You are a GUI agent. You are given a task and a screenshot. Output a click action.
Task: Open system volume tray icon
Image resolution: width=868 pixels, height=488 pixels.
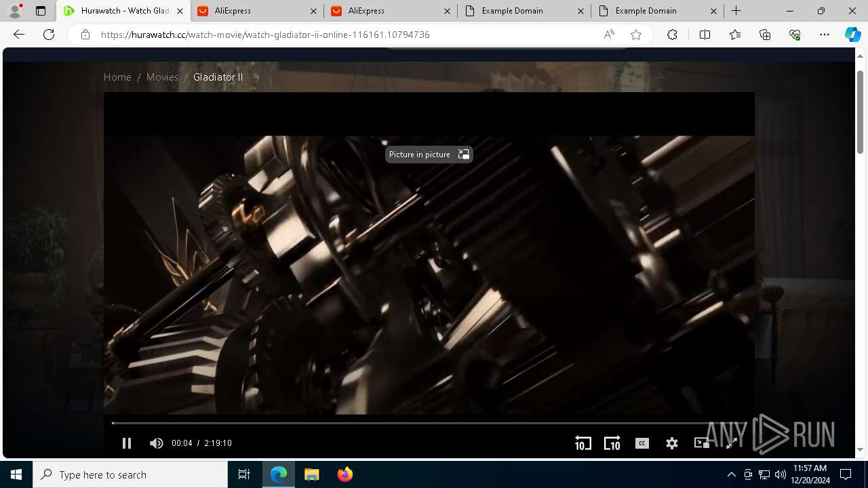click(781, 474)
